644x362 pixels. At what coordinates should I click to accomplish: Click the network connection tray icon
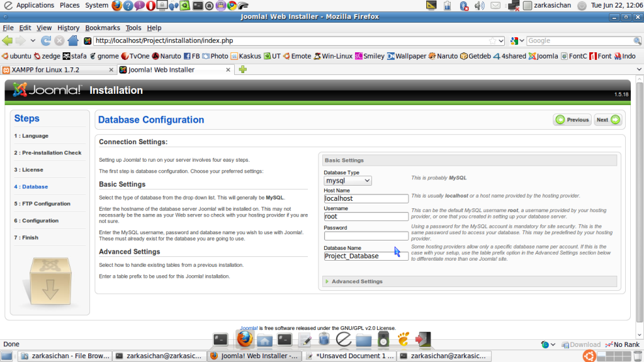[x=514, y=5]
